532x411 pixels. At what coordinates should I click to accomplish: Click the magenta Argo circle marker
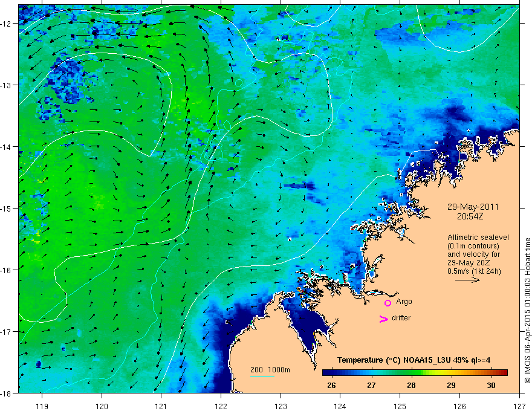[388, 303]
